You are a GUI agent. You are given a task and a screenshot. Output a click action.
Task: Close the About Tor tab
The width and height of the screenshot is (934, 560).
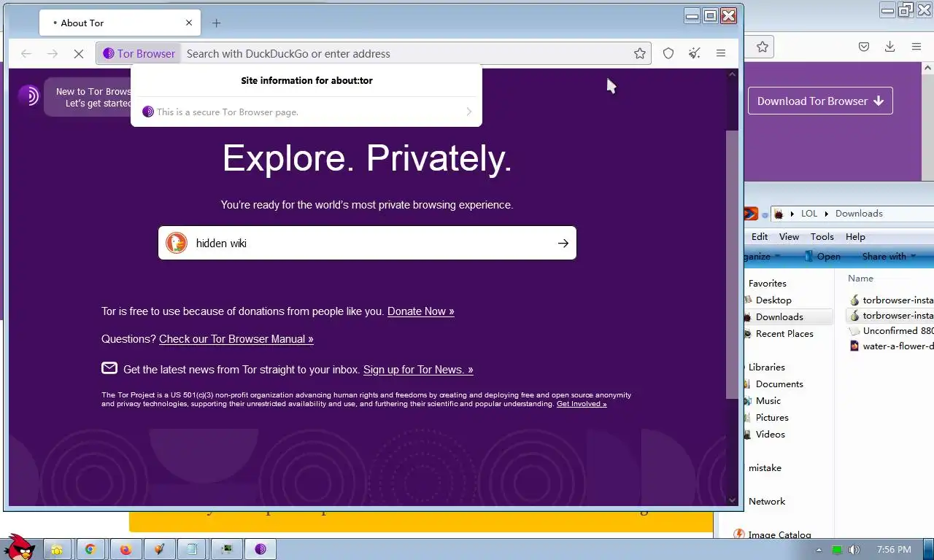tap(189, 23)
